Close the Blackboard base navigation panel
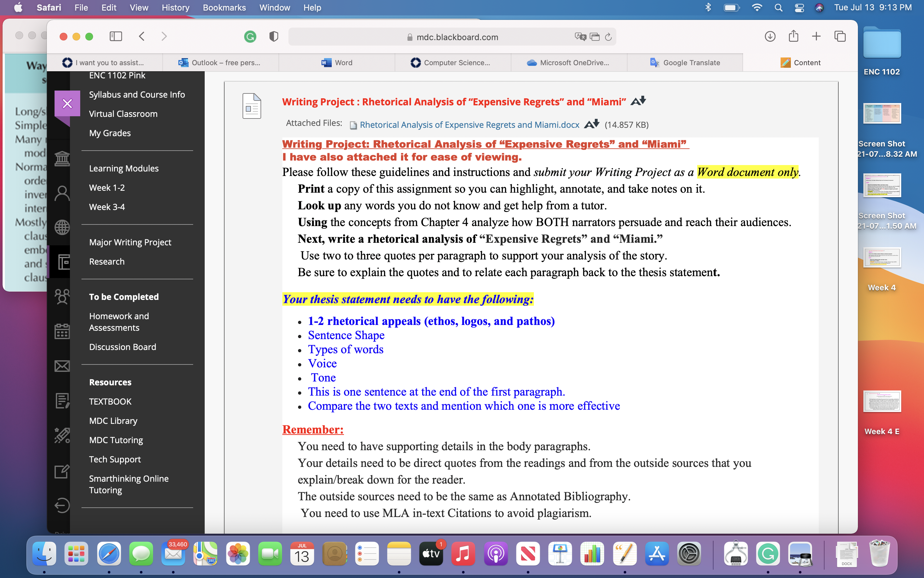The width and height of the screenshot is (924, 578). (x=67, y=103)
